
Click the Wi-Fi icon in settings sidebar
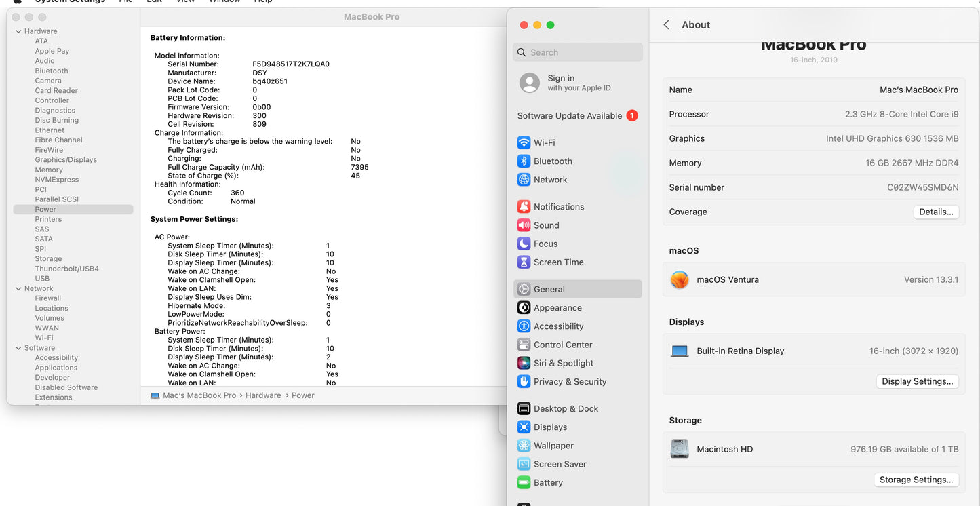tap(524, 142)
